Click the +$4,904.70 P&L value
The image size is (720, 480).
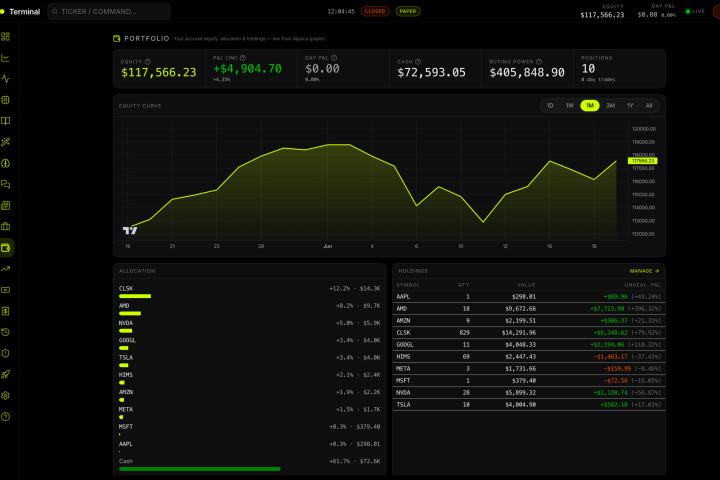(x=248, y=69)
